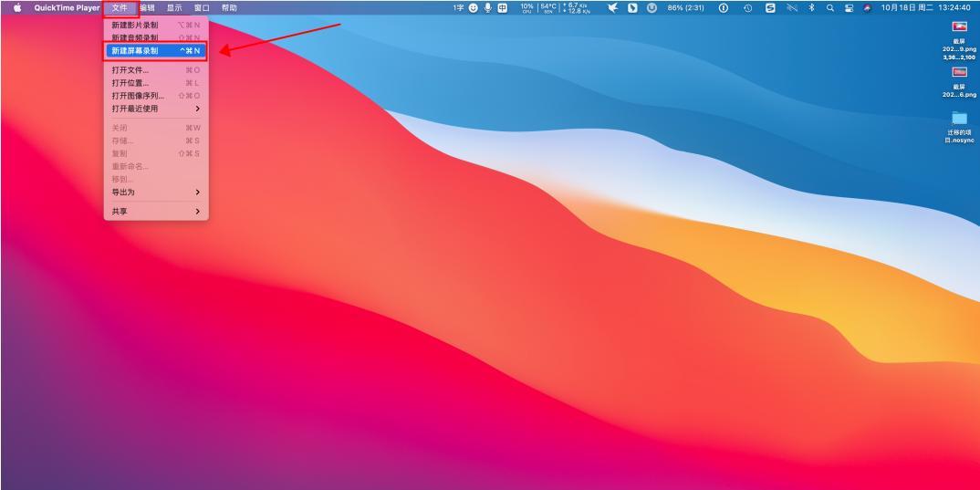Click the white square cursor app icon
Viewport: 980px width, 490px height.
[632, 8]
